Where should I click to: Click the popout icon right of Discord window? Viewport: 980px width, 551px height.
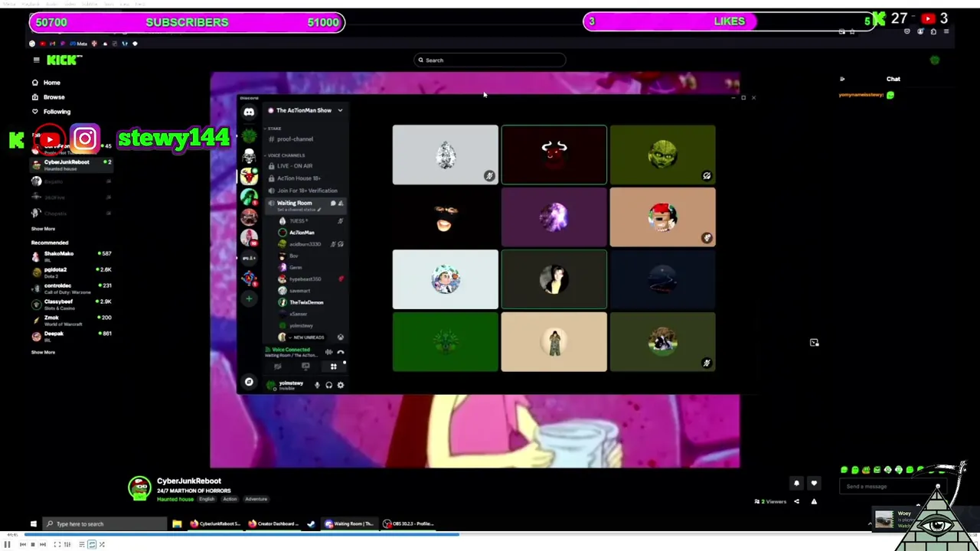pos(814,343)
